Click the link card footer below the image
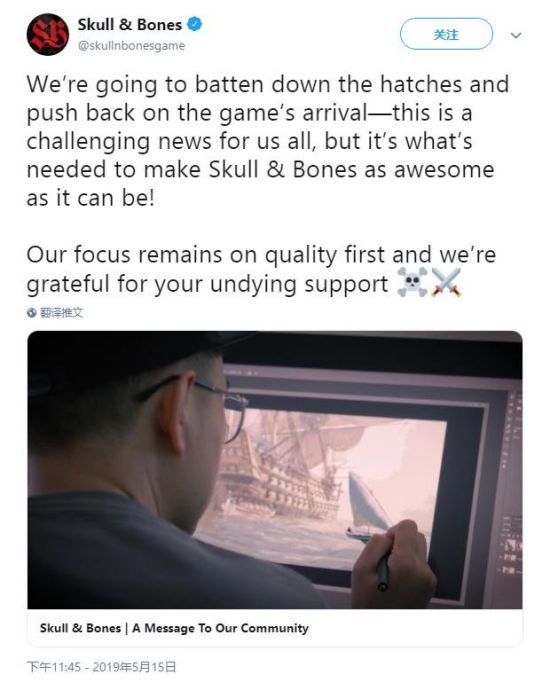Viewport: 550px width, 682px height. (275, 628)
